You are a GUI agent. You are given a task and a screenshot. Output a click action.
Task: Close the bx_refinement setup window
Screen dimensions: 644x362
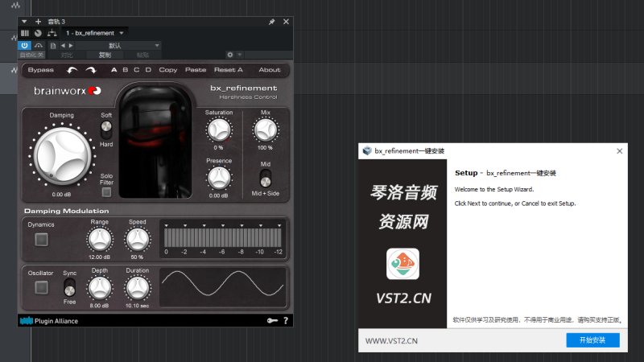pyautogui.click(x=619, y=151)
